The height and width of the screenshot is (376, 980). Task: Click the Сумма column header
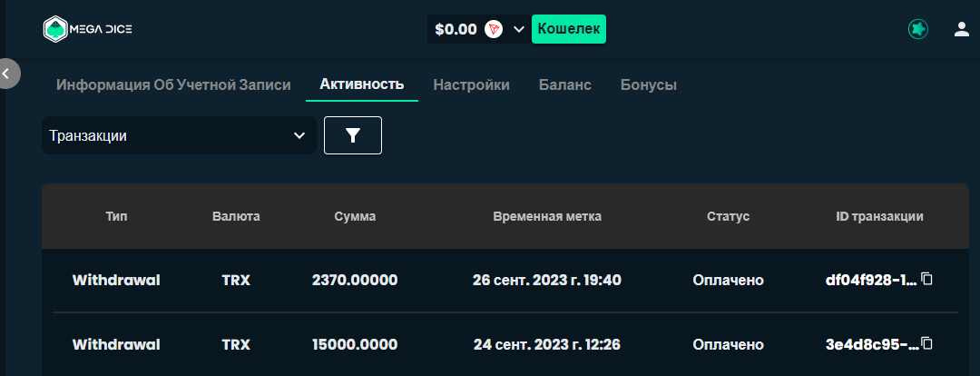pyautogui.click(x=355, y=216)
